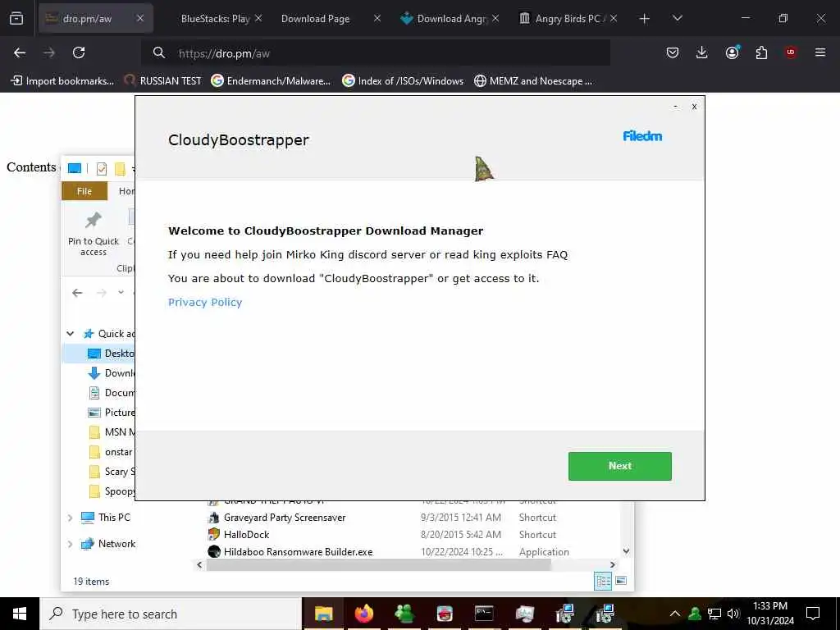The image size is (840, 630).
Task: Click the volume speaker tray icon
Action: click(733, 614)
